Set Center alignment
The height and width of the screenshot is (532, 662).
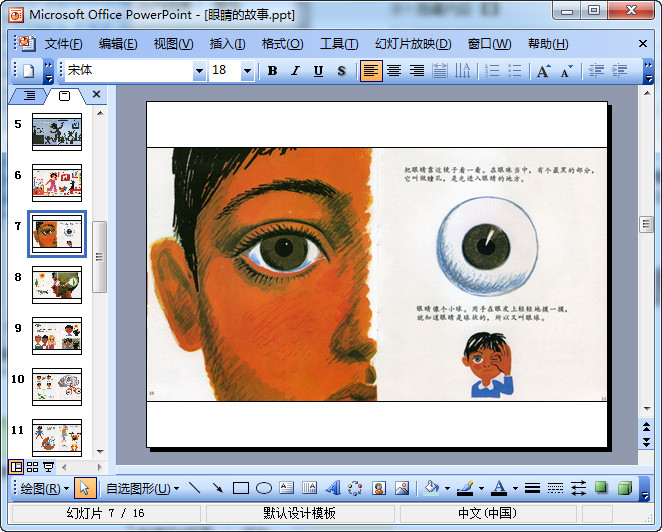[x=394, y=71]
